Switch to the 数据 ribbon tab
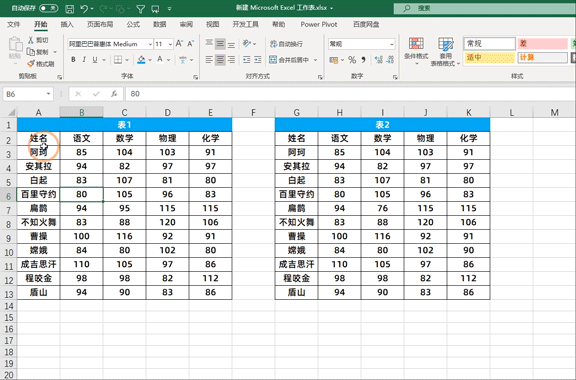 [160, 24]
